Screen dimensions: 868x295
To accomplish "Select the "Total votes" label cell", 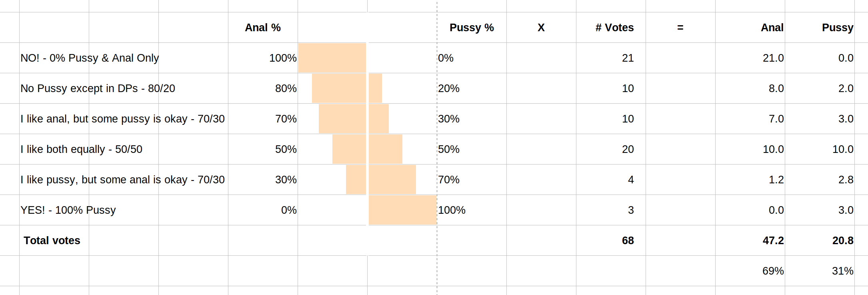I will (x=52, y=241).
